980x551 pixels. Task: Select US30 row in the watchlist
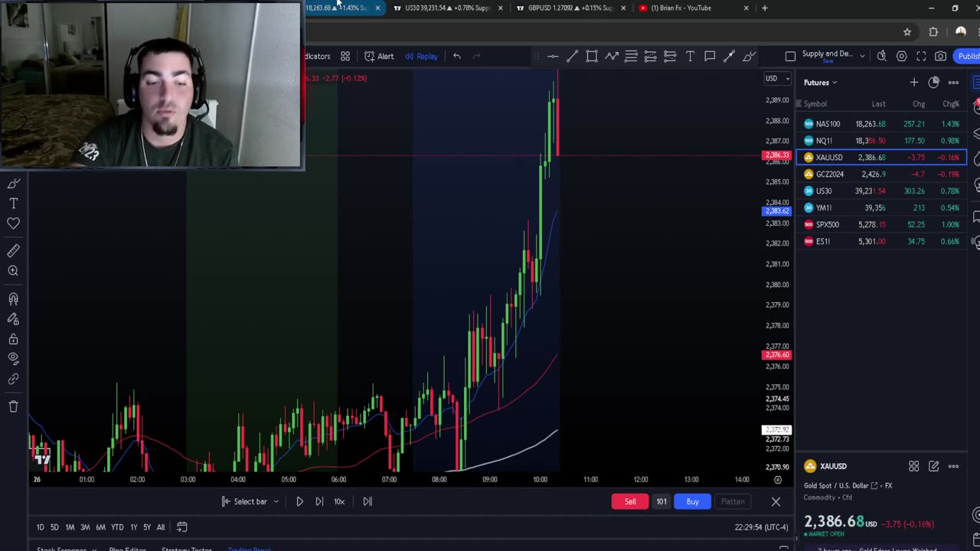(x=881, y=191)
